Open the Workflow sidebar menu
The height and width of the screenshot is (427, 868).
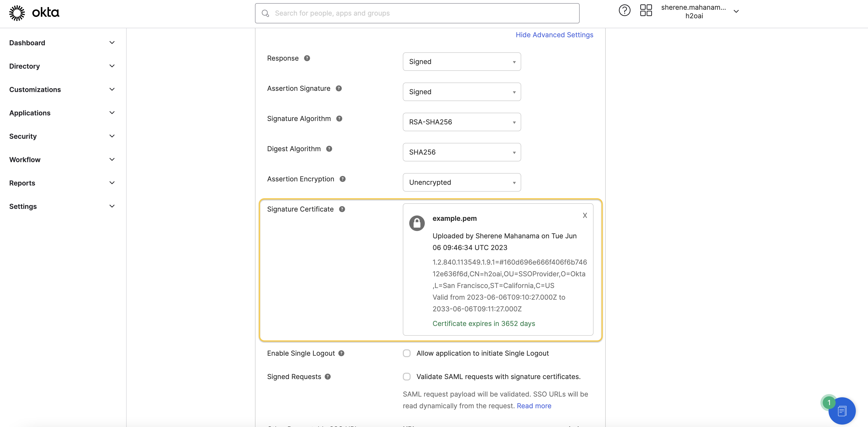point(63,160)
